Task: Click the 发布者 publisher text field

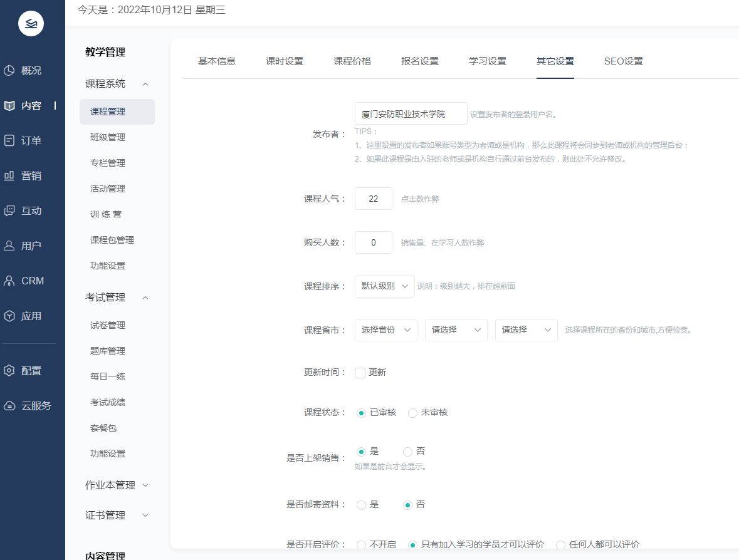Action: click(411, 114)
